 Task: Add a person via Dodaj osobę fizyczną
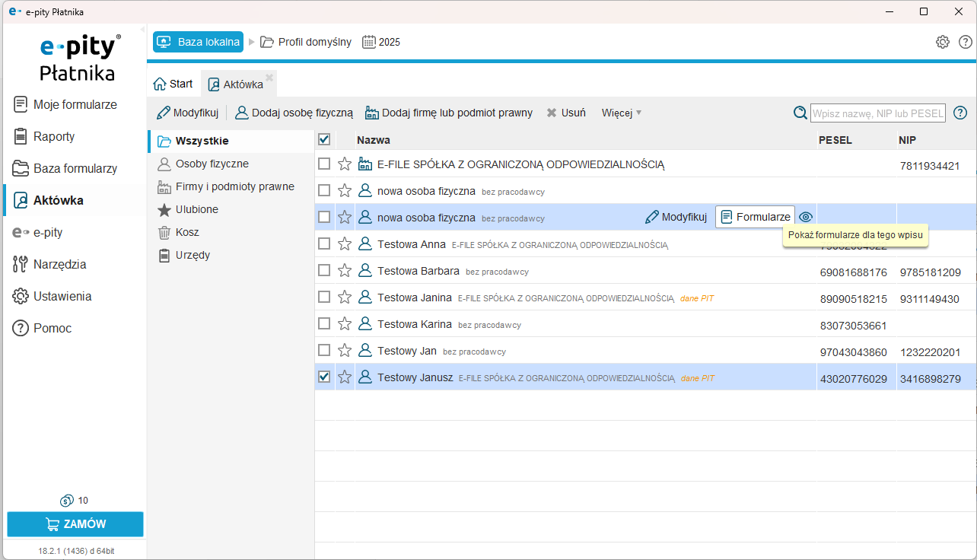[x=294, y=113]
